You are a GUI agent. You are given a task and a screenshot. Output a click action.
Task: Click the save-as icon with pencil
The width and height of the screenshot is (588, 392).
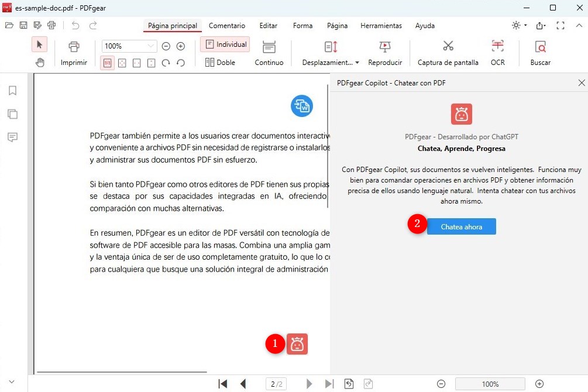37,26
